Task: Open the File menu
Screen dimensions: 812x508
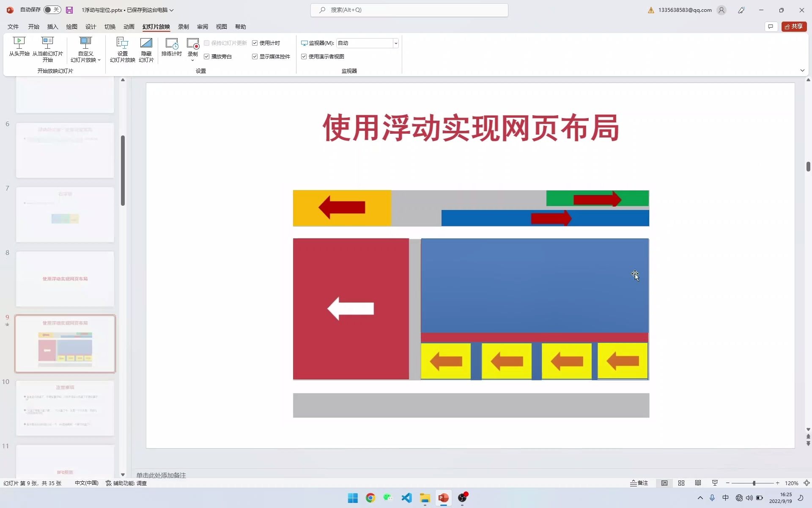Action: pos(13,27)
